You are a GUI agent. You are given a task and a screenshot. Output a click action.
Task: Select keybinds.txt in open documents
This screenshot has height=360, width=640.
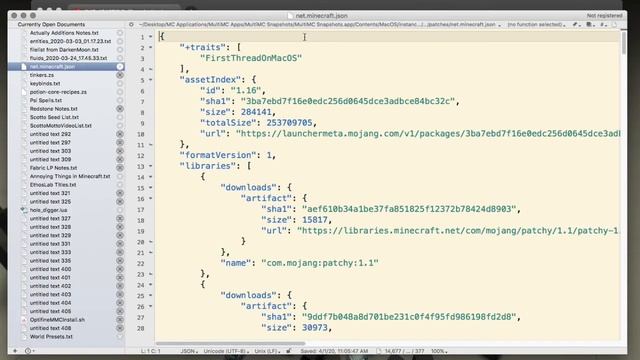click(45, 83)
